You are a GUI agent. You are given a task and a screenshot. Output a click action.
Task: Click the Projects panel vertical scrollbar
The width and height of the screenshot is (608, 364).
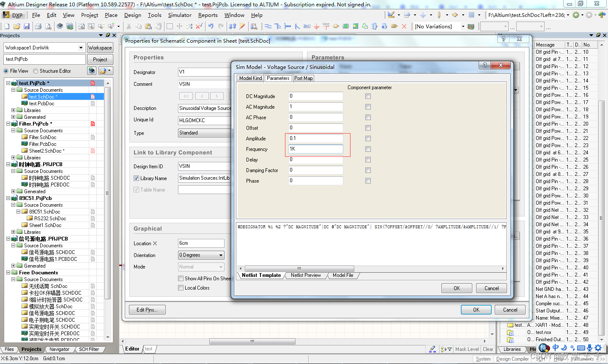107,192
